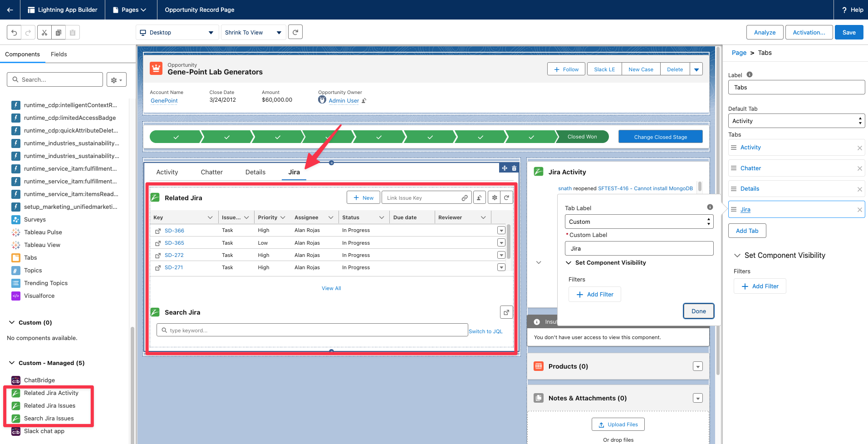
Task: Copy the selected component
Action: (59, 33)
